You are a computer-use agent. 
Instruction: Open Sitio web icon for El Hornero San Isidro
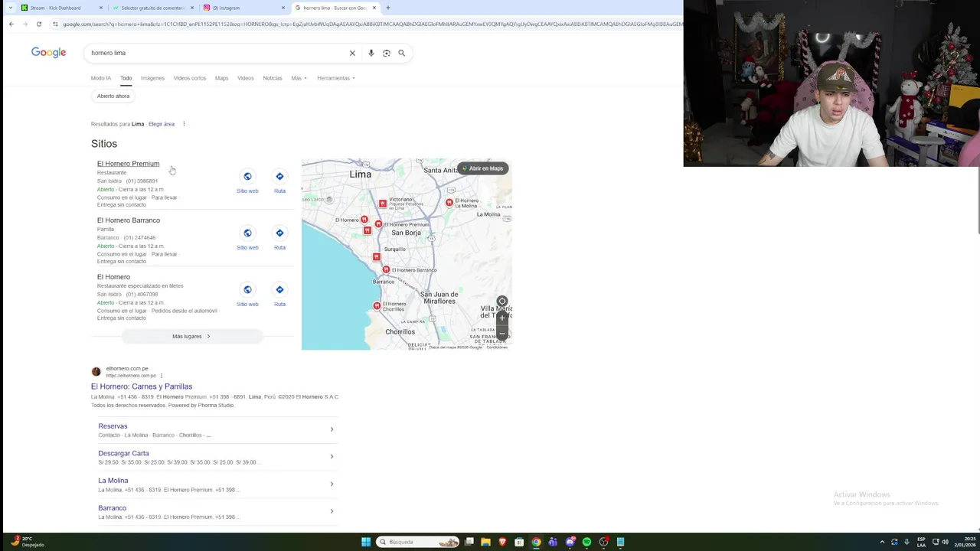coord(247,290)
